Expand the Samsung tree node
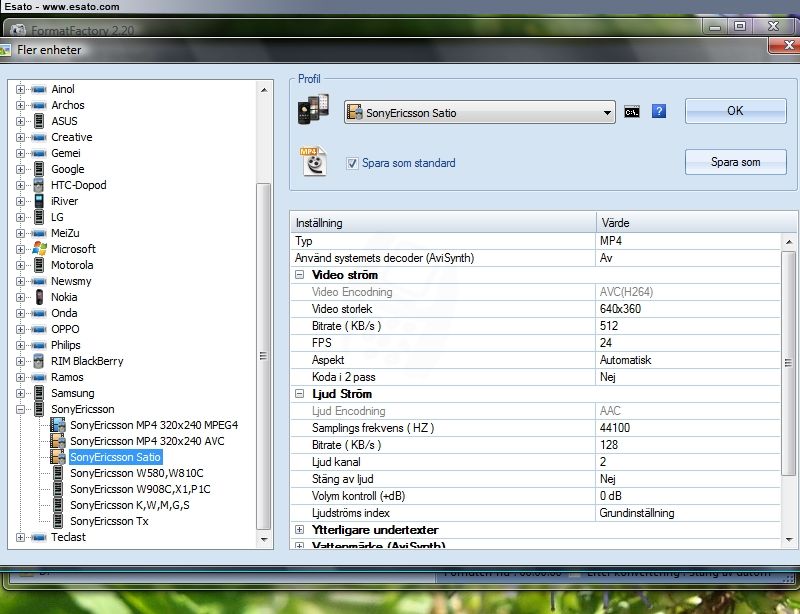The image size is (800, 614). pyautogui.click(x=20, y=394)
